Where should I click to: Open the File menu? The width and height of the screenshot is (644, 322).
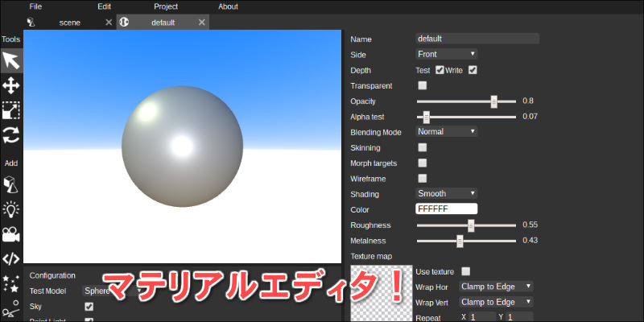pyautogui.click(x=35, y=6)
